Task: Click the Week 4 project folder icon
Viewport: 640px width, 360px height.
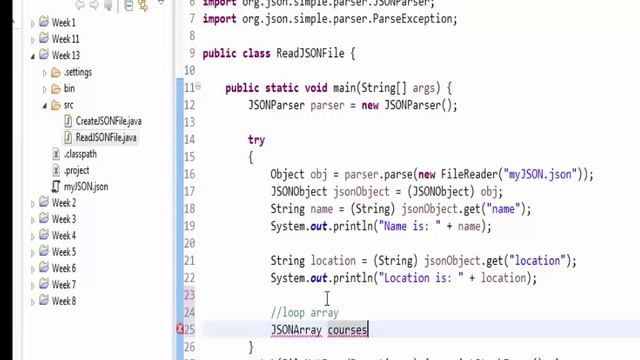Action: (x=44, y=235)
